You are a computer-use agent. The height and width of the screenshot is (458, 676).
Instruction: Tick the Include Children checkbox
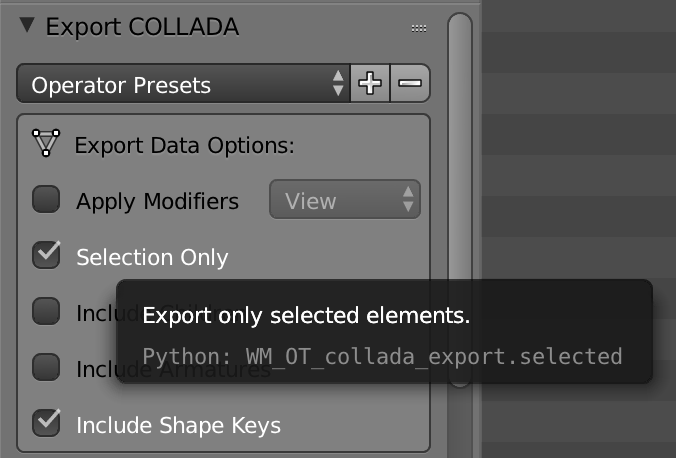(x=47, y=312)
